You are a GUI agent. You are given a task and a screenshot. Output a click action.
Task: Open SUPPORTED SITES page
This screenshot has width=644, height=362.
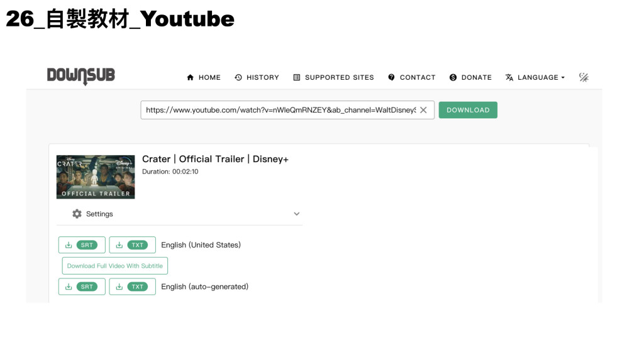pyautogui.click(x=333, y=77)
